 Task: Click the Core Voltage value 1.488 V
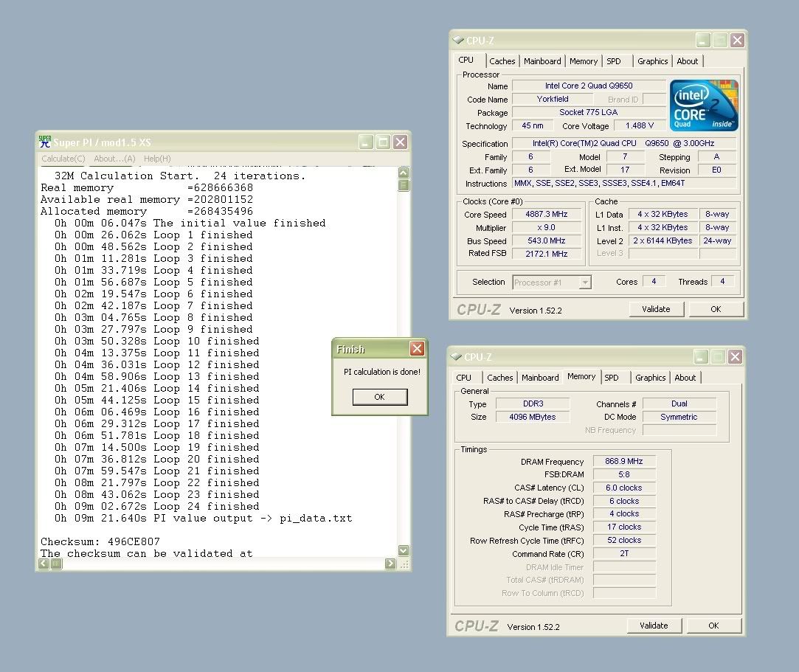click(x=640, y=125)
